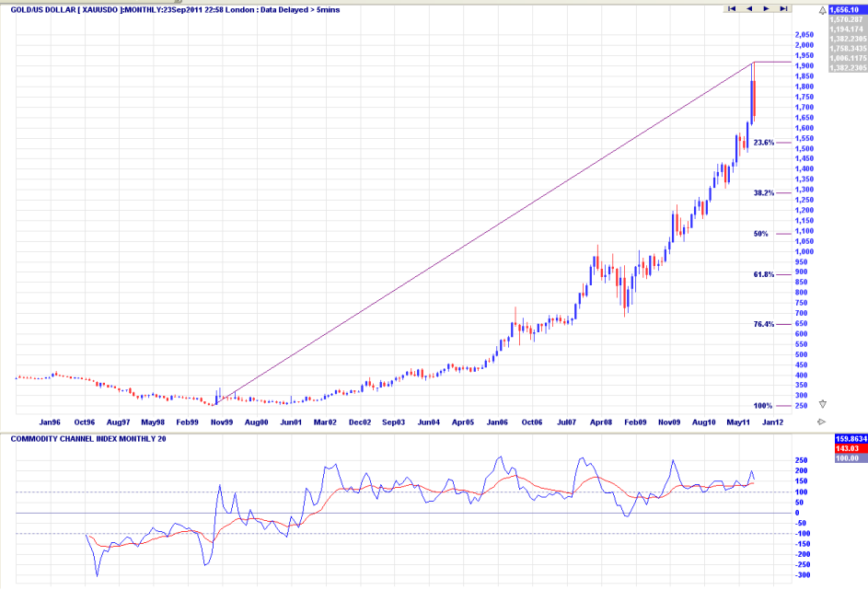Click the Apr08 date label

[x=601, y=422]
